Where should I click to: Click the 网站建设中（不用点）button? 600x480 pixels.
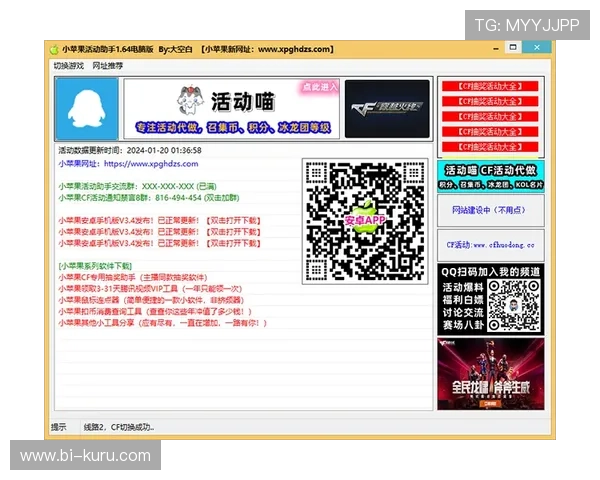point(491,210)
